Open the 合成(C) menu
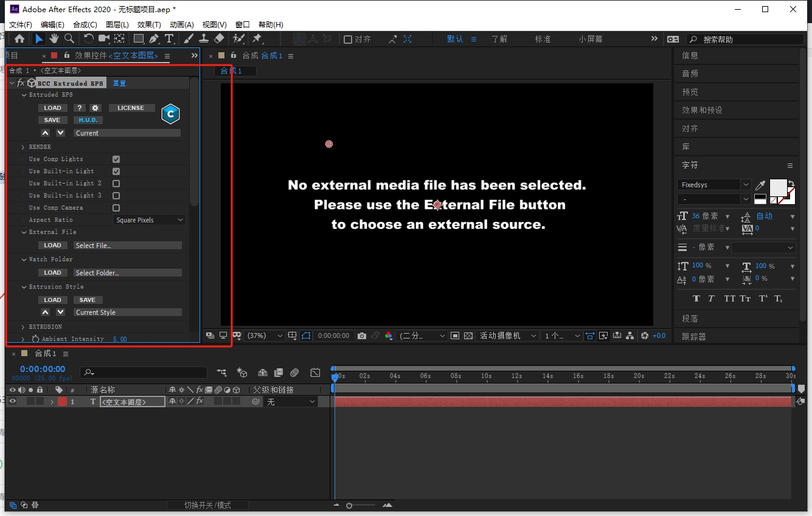 point(85,24)
